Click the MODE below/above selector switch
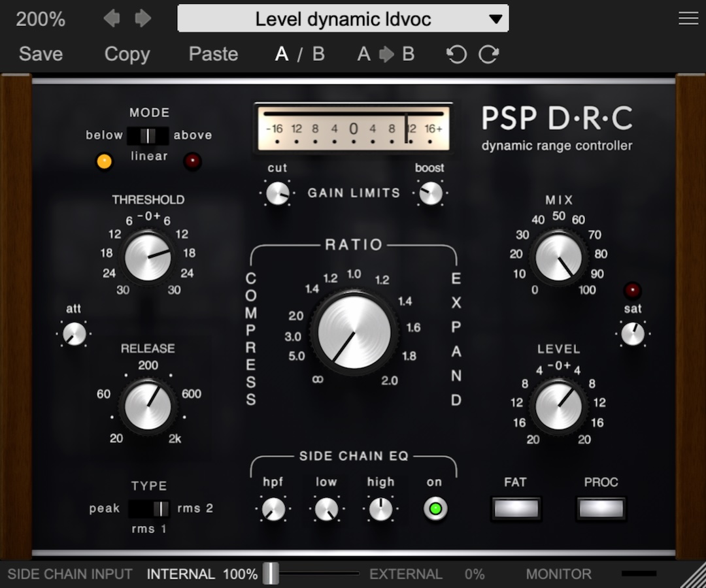The width and height of the screenshot is (706, 588). [148, 135]
